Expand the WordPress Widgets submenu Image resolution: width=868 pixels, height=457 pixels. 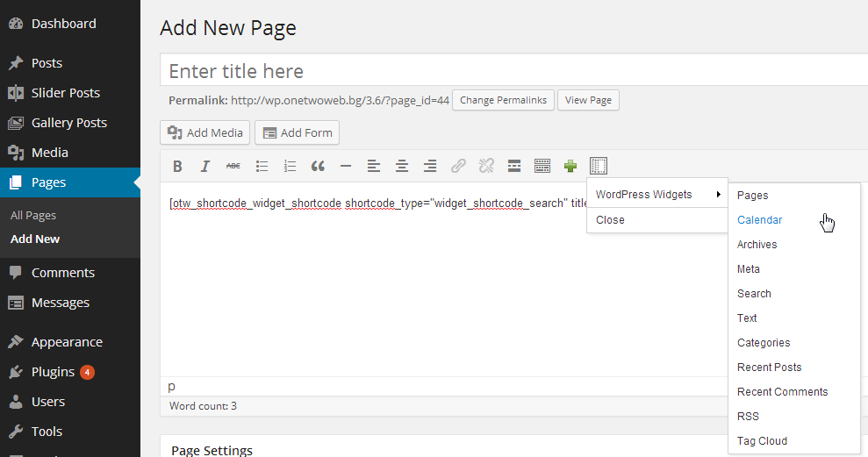point(657,195)
